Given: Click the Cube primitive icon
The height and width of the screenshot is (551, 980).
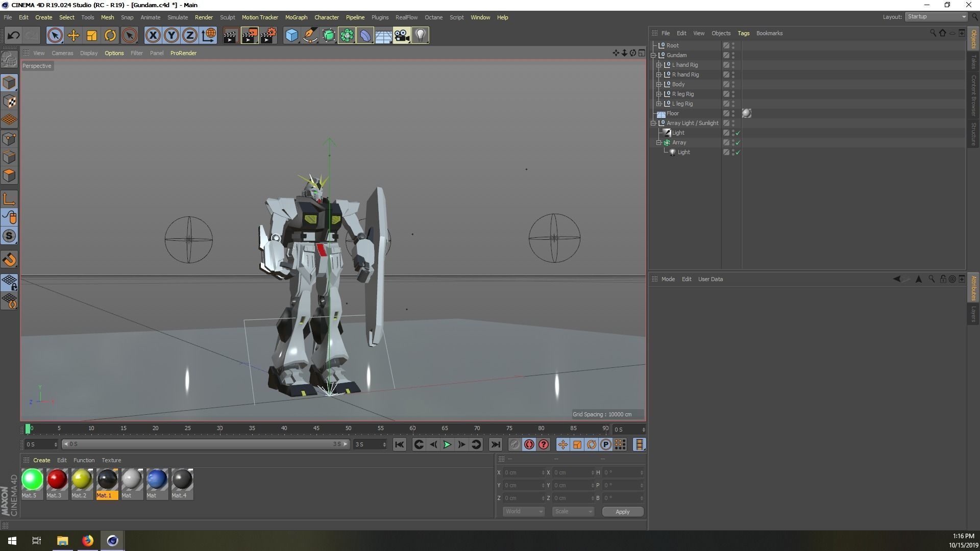Looking at the screenshot, I should click(x=291, y=35).
